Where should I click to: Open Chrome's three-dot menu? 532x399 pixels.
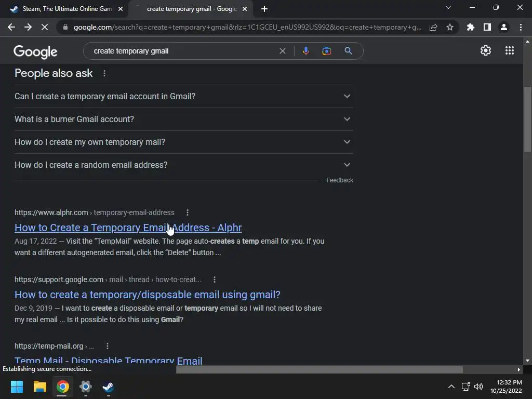[521, 27]
